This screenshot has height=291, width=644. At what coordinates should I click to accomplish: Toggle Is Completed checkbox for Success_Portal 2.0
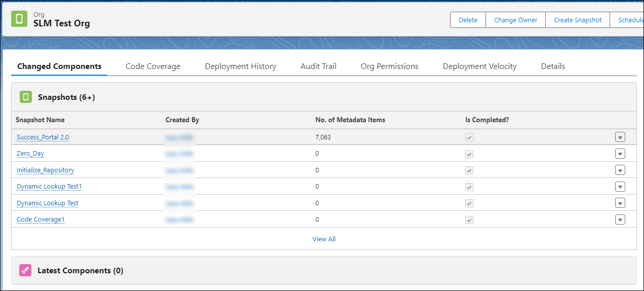point(469,137)
